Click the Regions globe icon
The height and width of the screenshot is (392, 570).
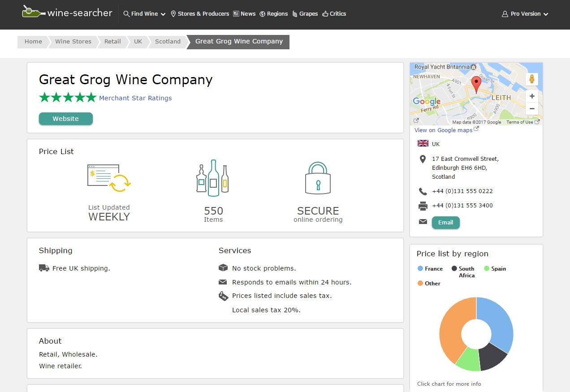pos(263,14)
